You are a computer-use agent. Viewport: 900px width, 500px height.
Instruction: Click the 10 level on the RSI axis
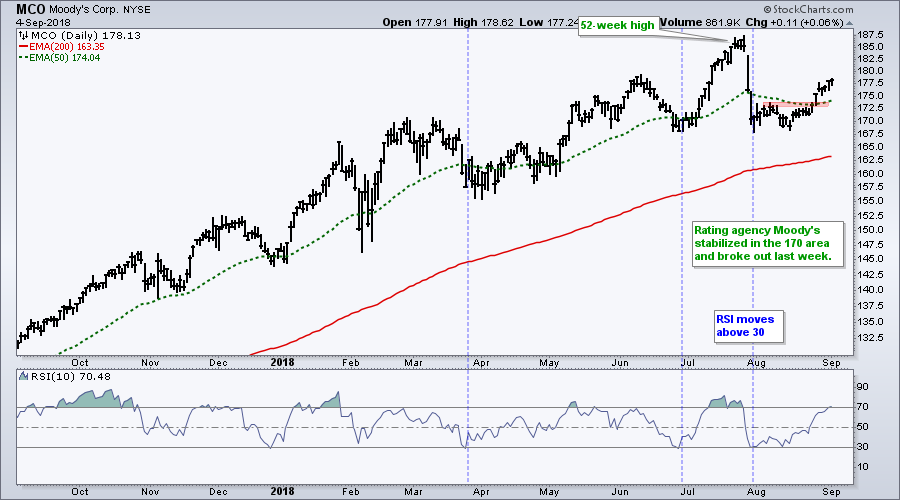863,467
